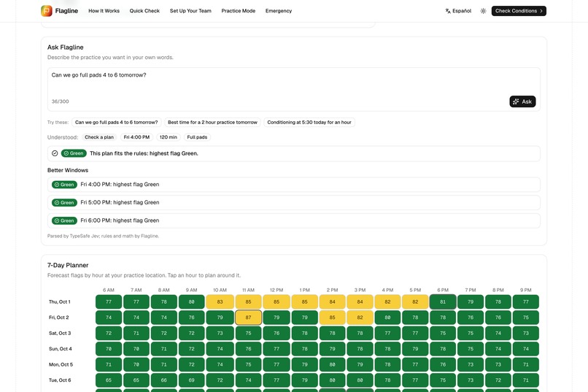The width and height of the screenshot is (588, 392).
Task: Open How It Works page
Action: point(104,11)
